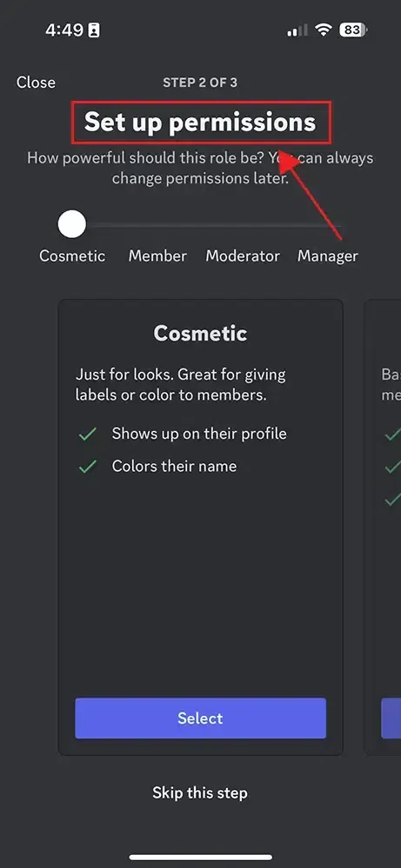Click the green checkmark beside Shows up on profile
401x868 pixels.
click(88, 434)
